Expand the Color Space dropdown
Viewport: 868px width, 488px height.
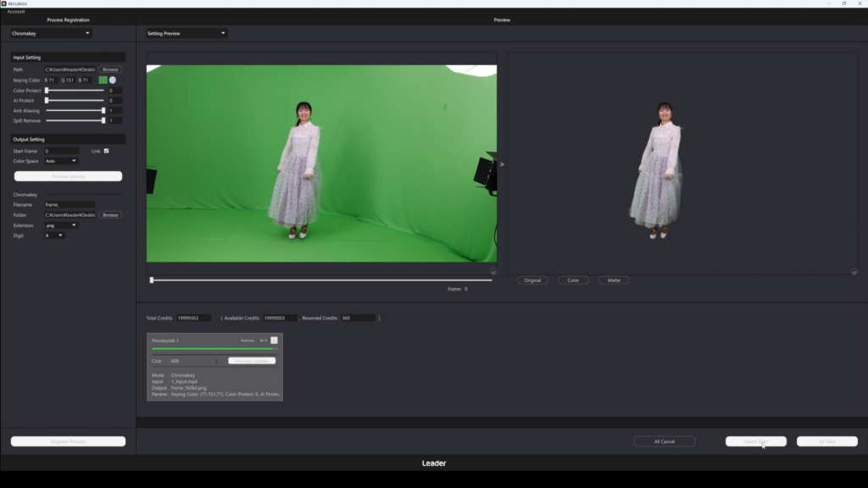point(61,161)
